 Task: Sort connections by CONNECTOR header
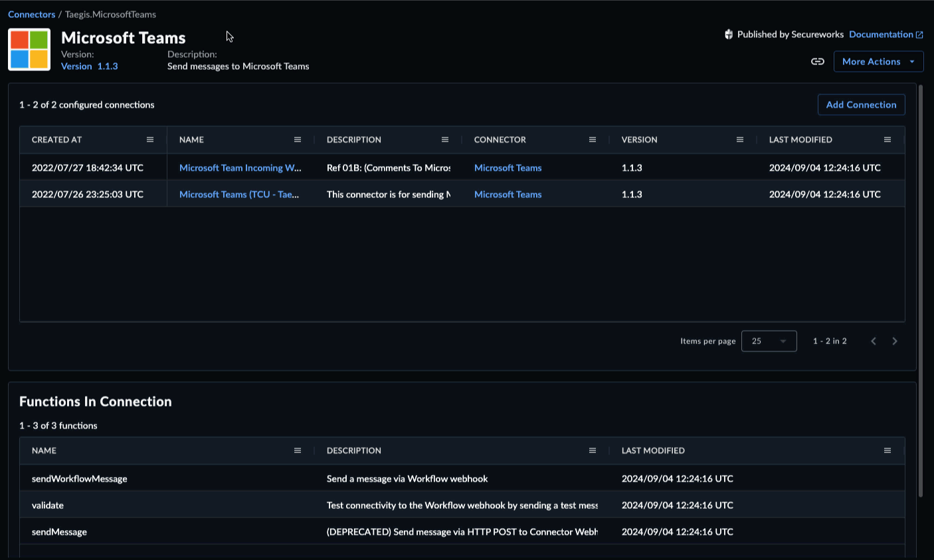click(x=500, y=140)
